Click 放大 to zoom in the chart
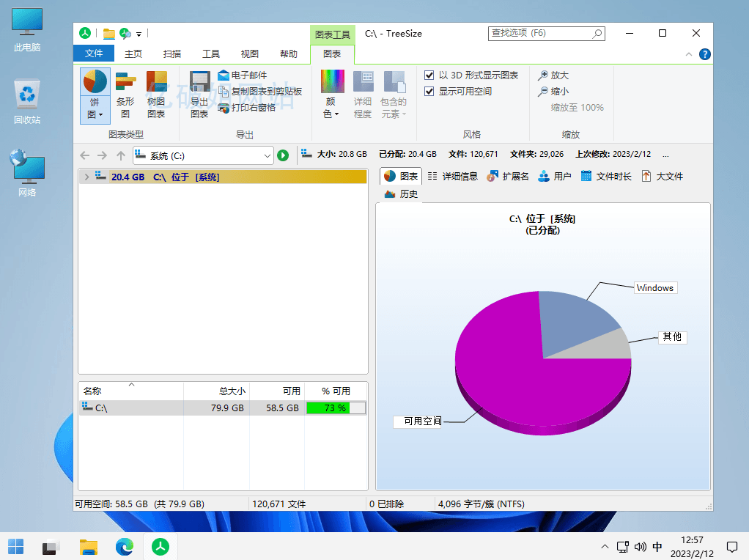The height and width of the screenshot is (560, 749). point(556,74)
